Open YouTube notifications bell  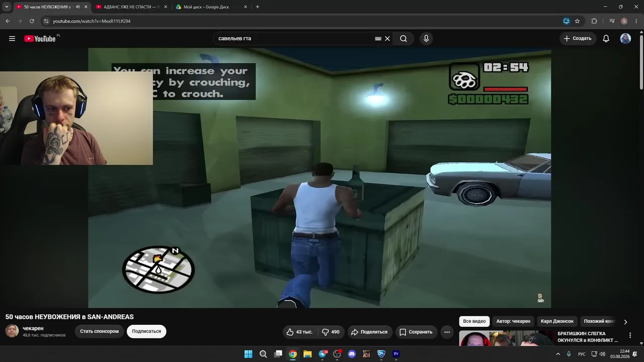pos(606,39)
